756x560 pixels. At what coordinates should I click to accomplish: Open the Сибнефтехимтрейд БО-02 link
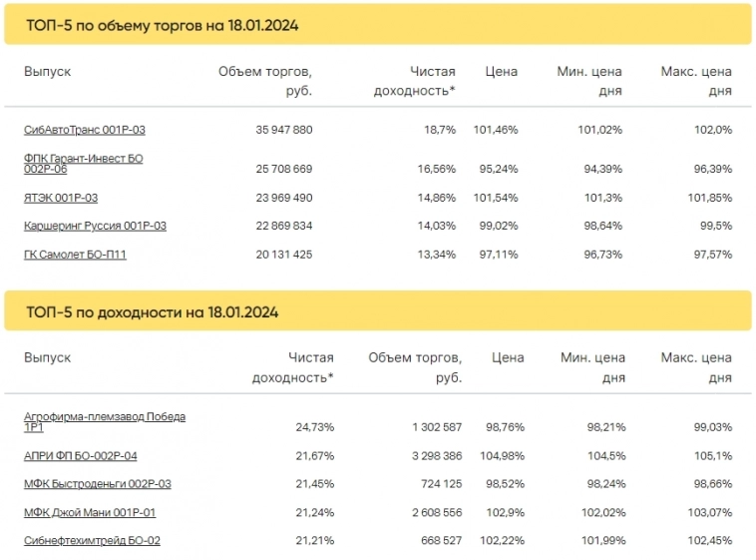pyautogui.click(x=92, y=540)
